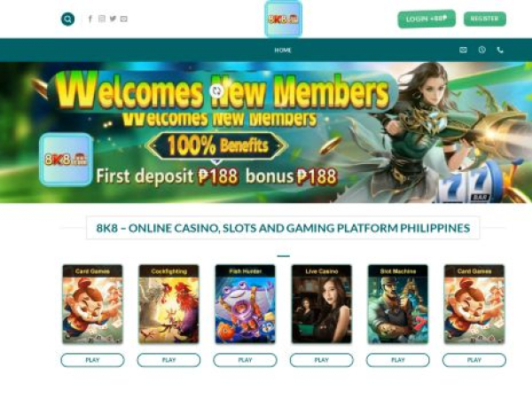The width and height of the screenshot is (532, 399).
Task: Open the Twitter bird icon
Action: click(113, 19)
